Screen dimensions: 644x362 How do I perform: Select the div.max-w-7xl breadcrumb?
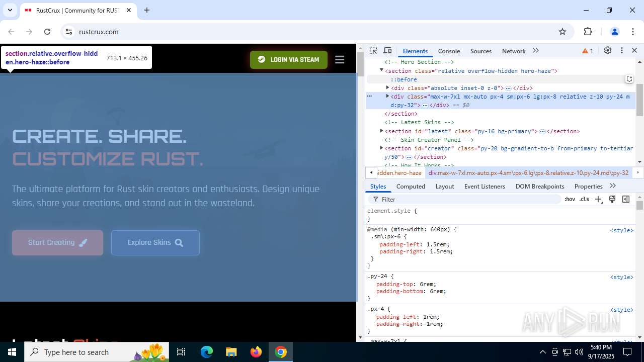tap(528, 172)
